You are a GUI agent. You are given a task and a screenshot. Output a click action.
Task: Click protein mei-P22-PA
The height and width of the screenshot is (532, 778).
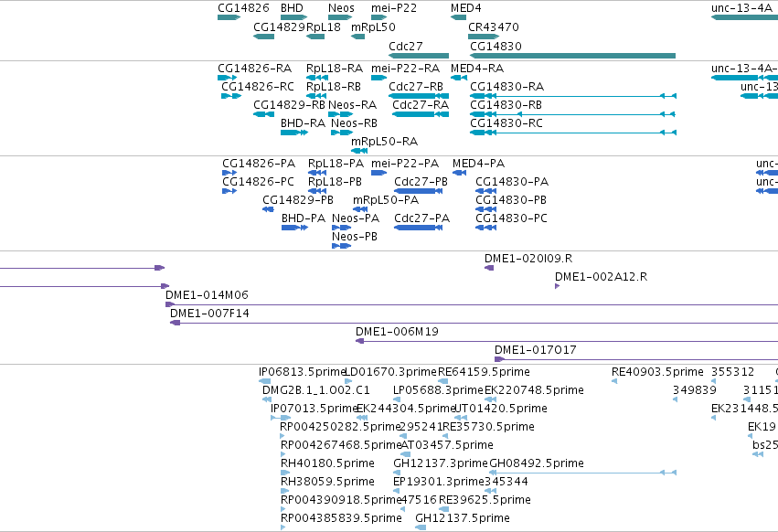378,173
